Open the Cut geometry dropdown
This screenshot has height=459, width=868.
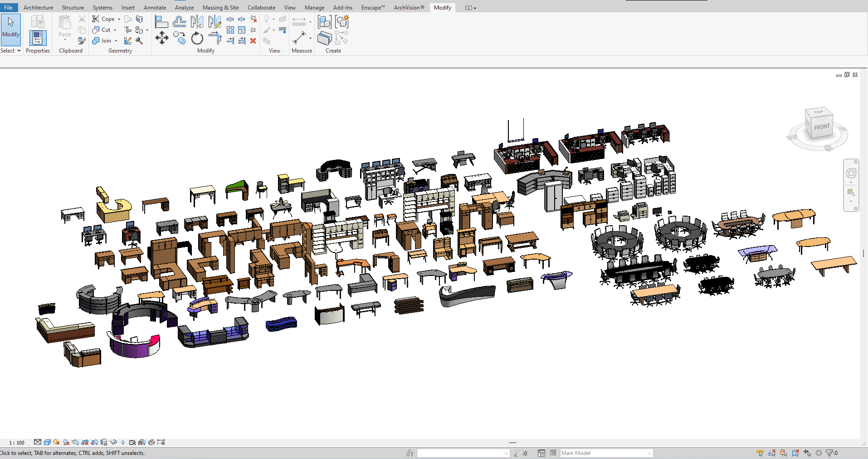click(x=115, y=30)
